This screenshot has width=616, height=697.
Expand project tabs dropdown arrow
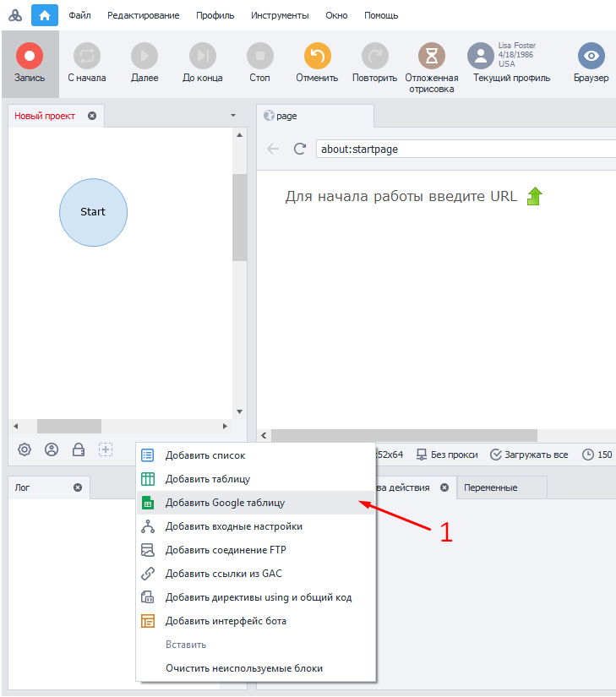pyautogui.click(x=233, y=115)
